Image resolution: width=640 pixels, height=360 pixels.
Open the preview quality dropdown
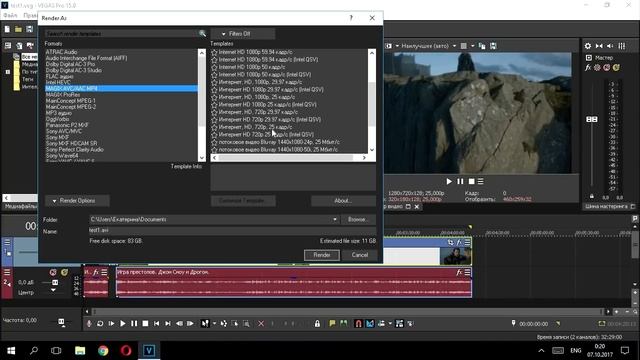[454, 46]
